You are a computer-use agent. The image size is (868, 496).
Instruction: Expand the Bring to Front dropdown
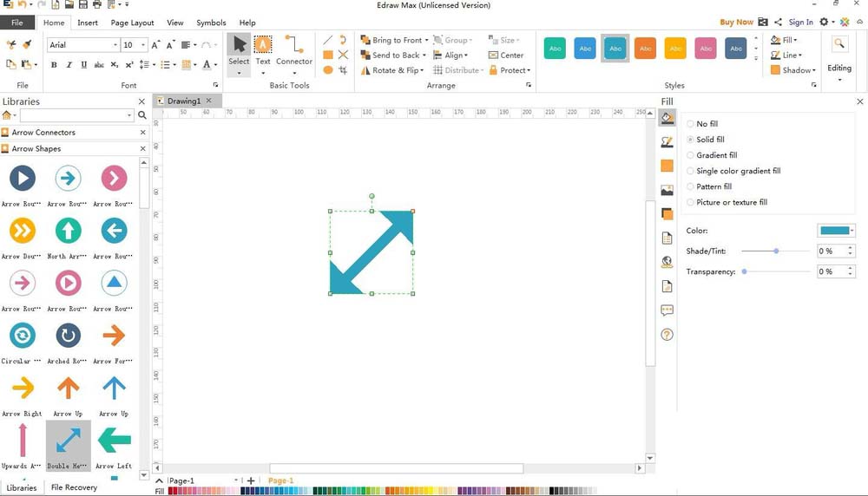point(427,41)
